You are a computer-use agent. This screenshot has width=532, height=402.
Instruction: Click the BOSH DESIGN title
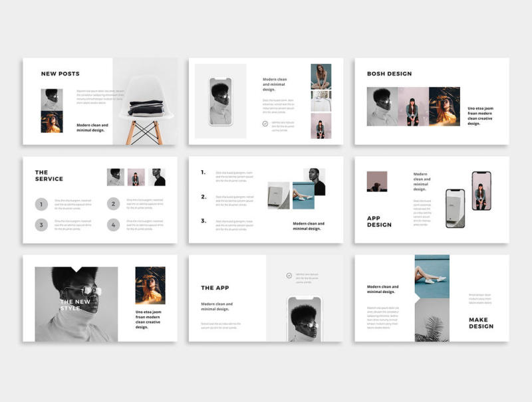(389, 74)
